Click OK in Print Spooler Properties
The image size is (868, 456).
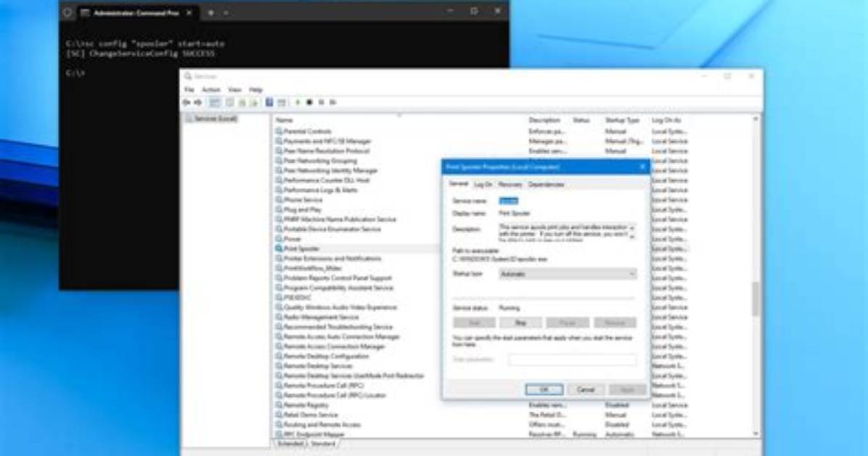point(544,390)
